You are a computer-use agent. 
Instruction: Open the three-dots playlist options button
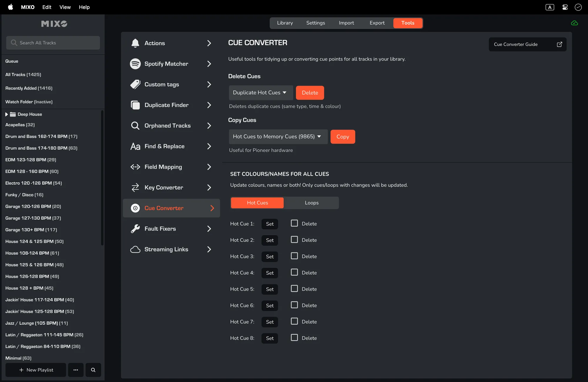pyautogui.click(x=76, y=370)
